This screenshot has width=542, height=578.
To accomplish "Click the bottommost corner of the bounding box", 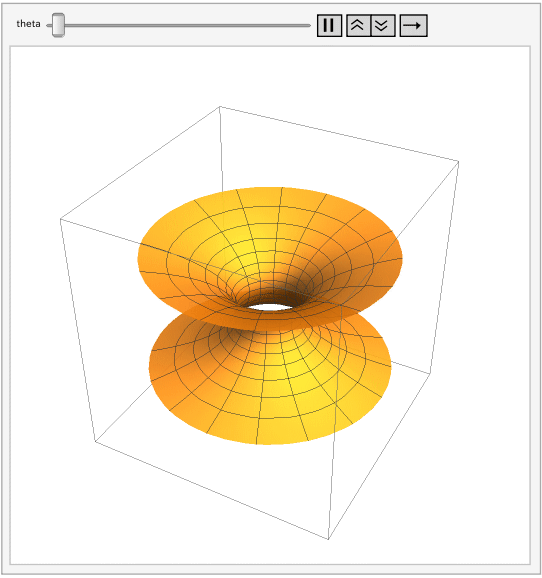I will 328,539.
